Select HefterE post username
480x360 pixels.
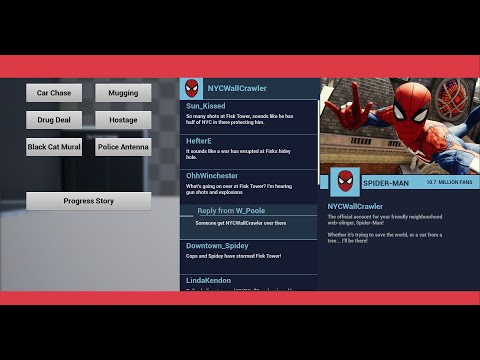[199, 141]
